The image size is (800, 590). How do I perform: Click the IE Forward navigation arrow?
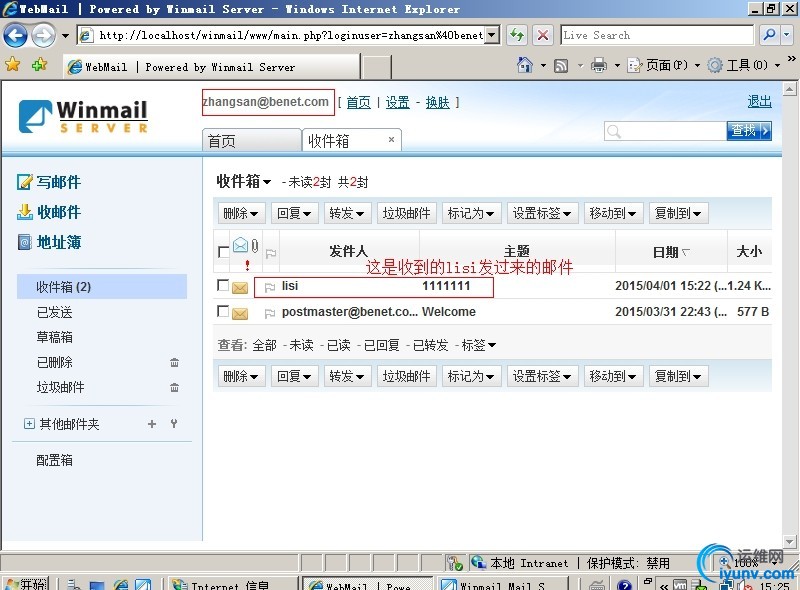[x=43, y=35]
